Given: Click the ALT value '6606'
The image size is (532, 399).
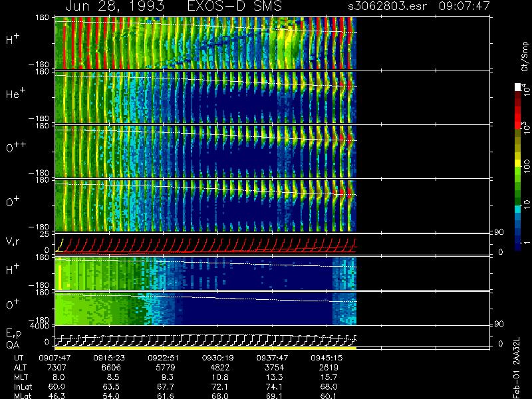Looking at the screenshot, I should [x=111, y=368].
